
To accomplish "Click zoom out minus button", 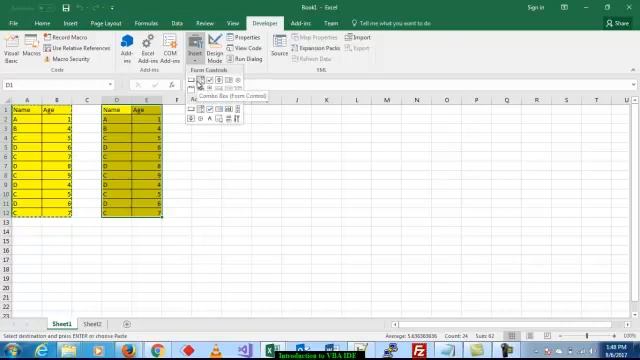I will tap(560, 336).
